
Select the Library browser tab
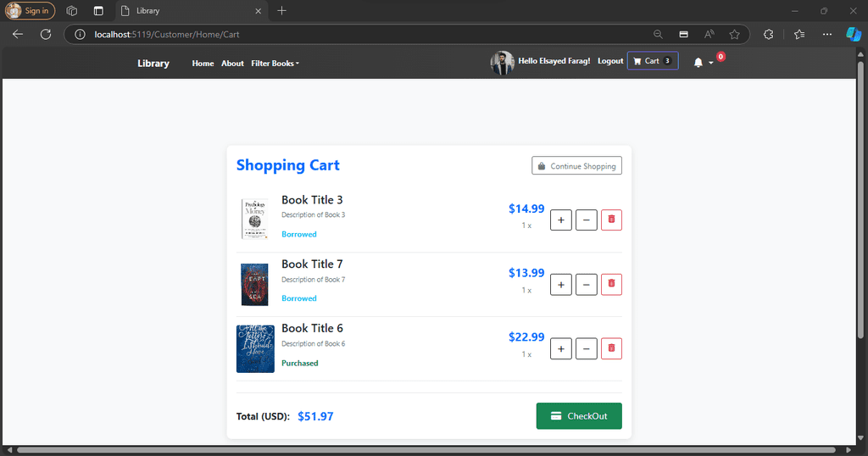[x=192, y=10]
